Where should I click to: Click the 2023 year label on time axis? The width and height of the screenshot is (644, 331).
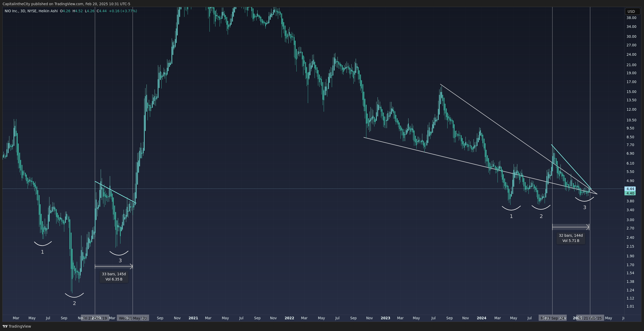pyautogui.click(x=385, y=318)
